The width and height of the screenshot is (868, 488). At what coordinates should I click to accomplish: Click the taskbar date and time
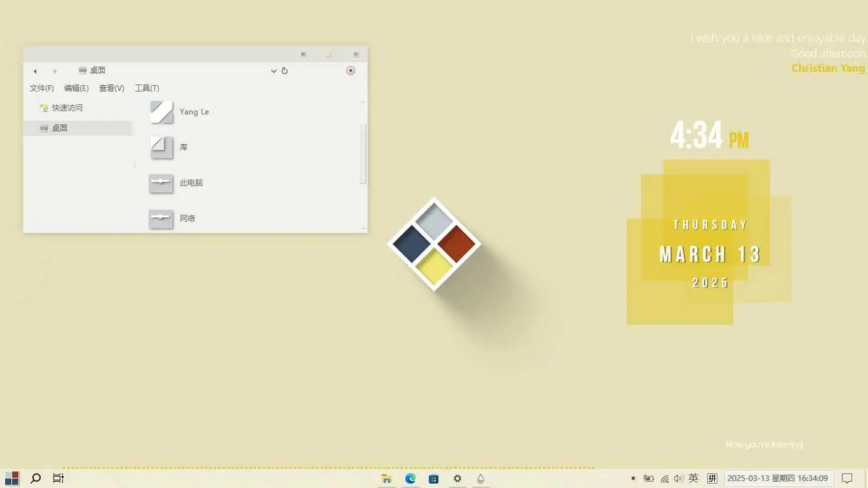pos(778,478)
